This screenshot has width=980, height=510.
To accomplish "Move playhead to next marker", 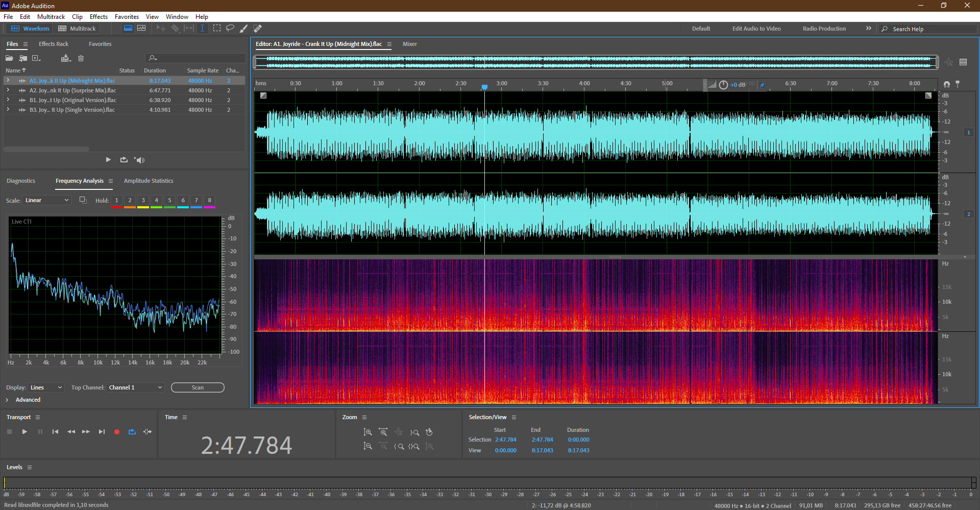I will 102,432.
